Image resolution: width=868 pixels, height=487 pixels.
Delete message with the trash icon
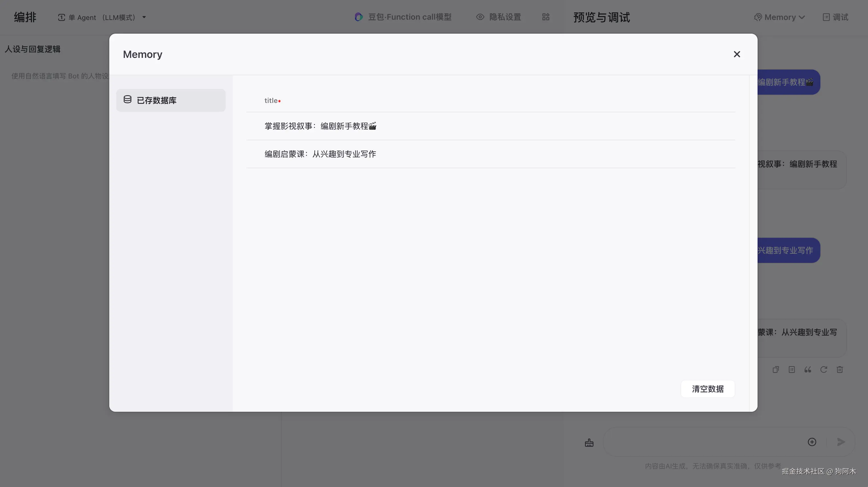pos(840,370)
